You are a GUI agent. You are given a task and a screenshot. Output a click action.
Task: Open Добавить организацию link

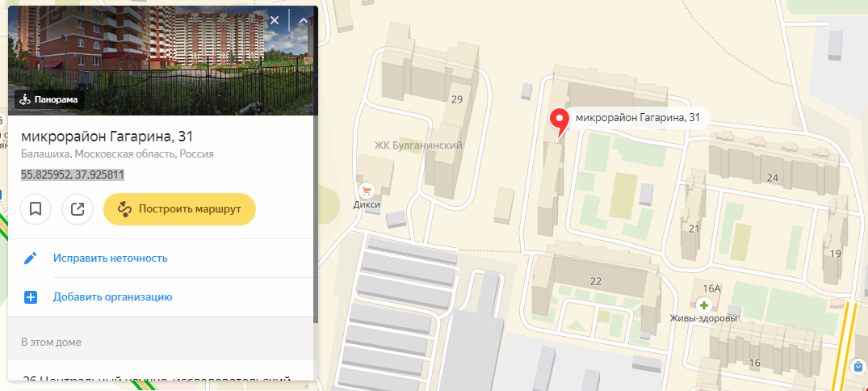click(x=113, y=297)
